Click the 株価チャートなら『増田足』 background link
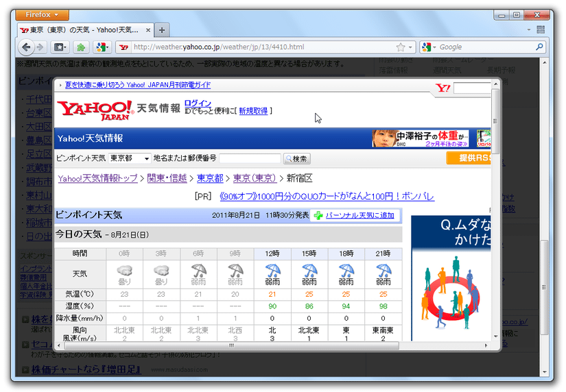This screenshot has height=392, width=566. [86, 369]
